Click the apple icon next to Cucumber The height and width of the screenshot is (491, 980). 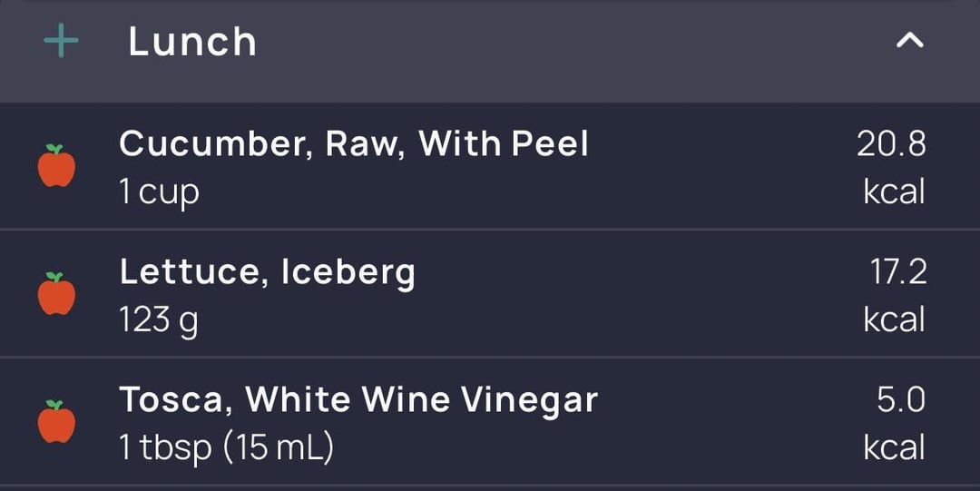(x=56, y=166)
